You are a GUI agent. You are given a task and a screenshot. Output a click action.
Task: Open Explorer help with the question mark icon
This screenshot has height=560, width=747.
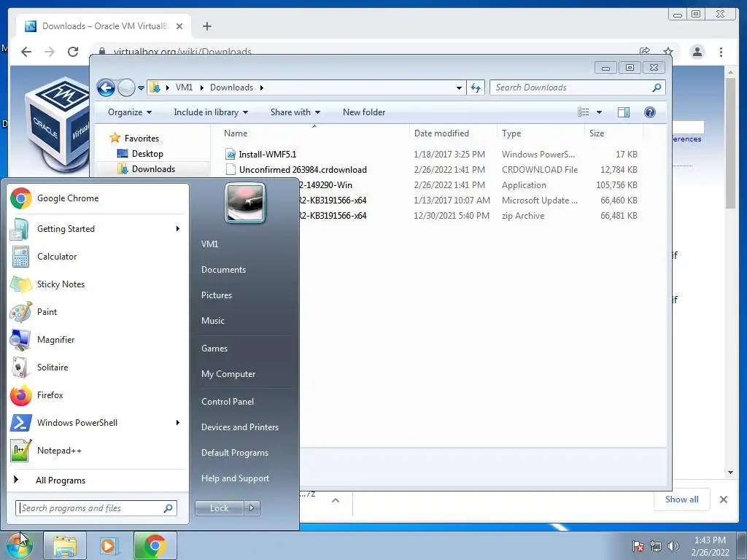click(x=650, y=112)
